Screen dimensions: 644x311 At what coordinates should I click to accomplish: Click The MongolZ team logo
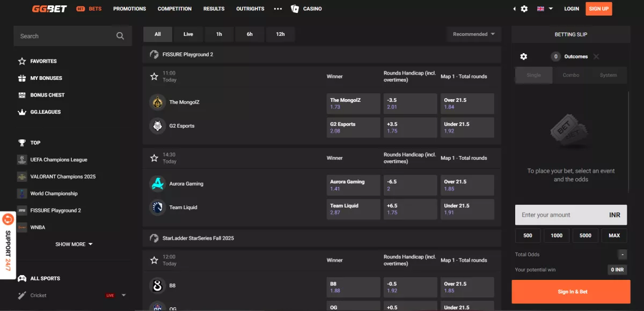[157, 102]
